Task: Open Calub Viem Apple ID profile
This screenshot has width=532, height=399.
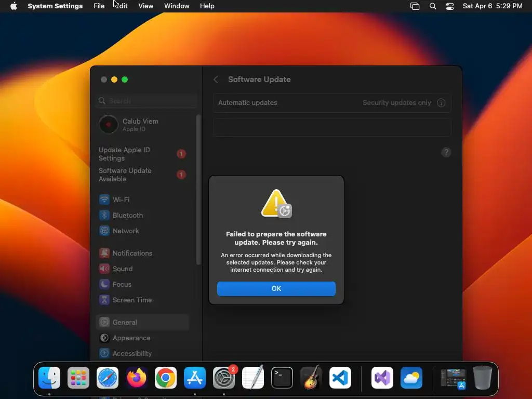Action: tap(142, 125)
